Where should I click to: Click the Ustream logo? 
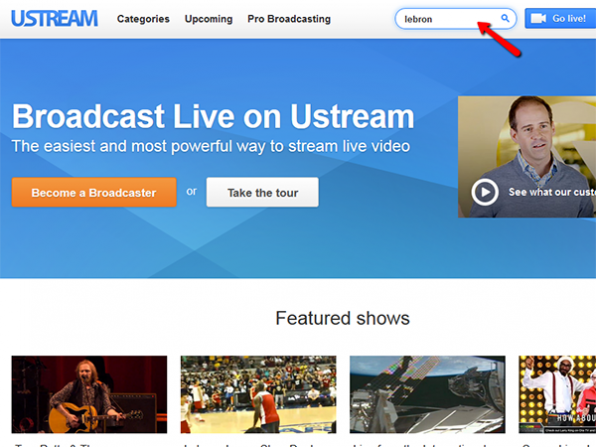pyautogui.click(x=54, y=19)
